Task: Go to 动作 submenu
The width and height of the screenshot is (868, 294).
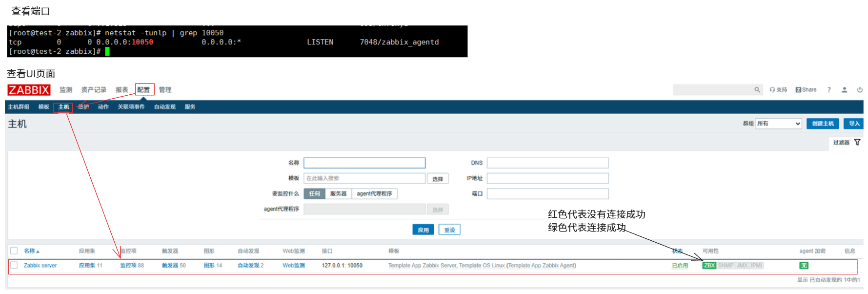Action: click(103, 107)
